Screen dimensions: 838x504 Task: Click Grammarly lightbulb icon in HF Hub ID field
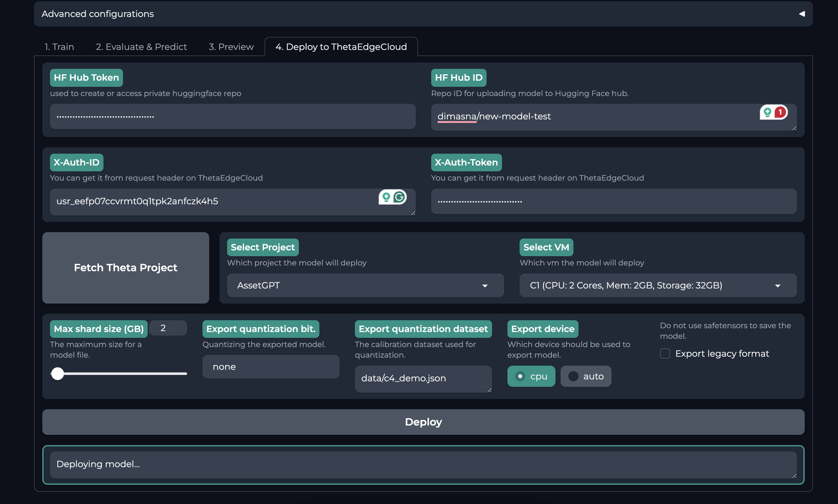(767, 112)
